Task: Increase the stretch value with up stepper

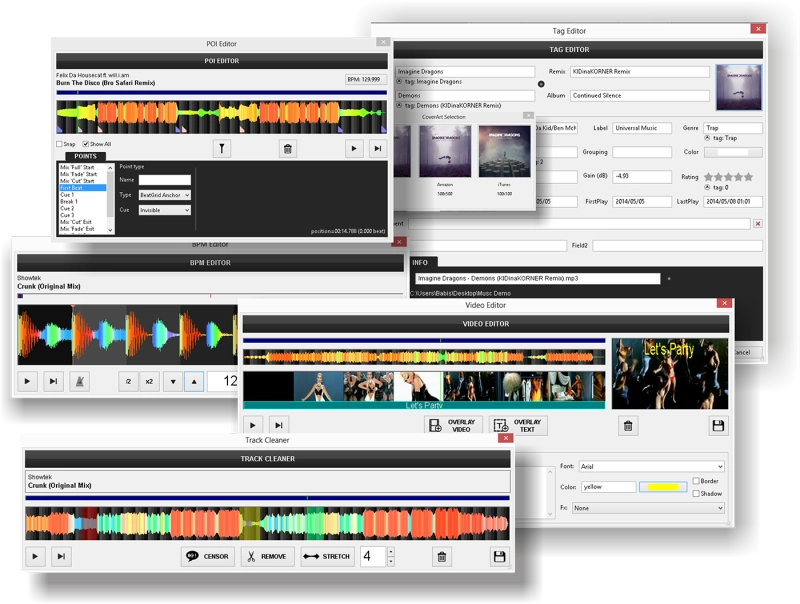Action: [x=391, y=551]
